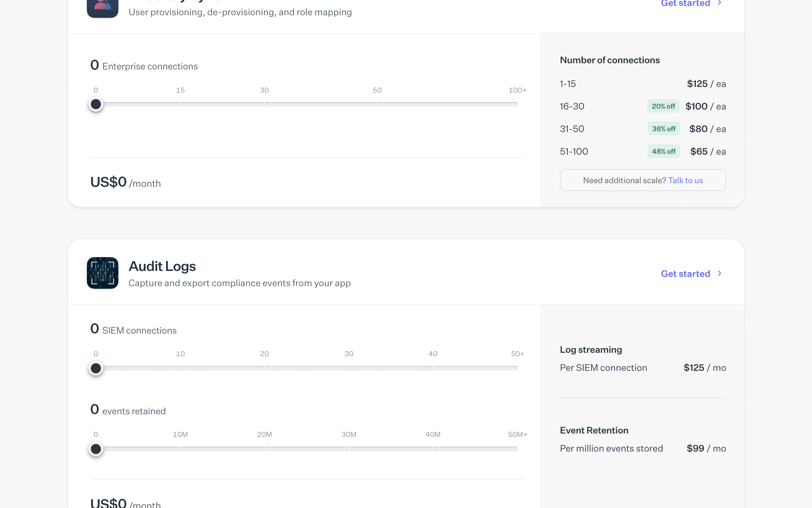The image size is (812, 508).
Task: Click the 36% off badge
Action: pyautogui.click(x=663, y=129)
